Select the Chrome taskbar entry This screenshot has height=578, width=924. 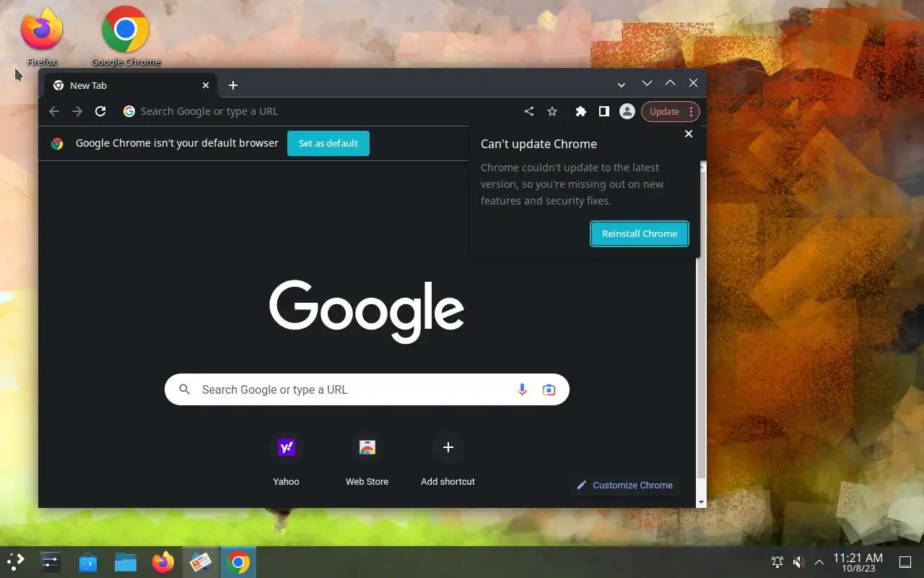pyautogui.click(x=238, y=562)
